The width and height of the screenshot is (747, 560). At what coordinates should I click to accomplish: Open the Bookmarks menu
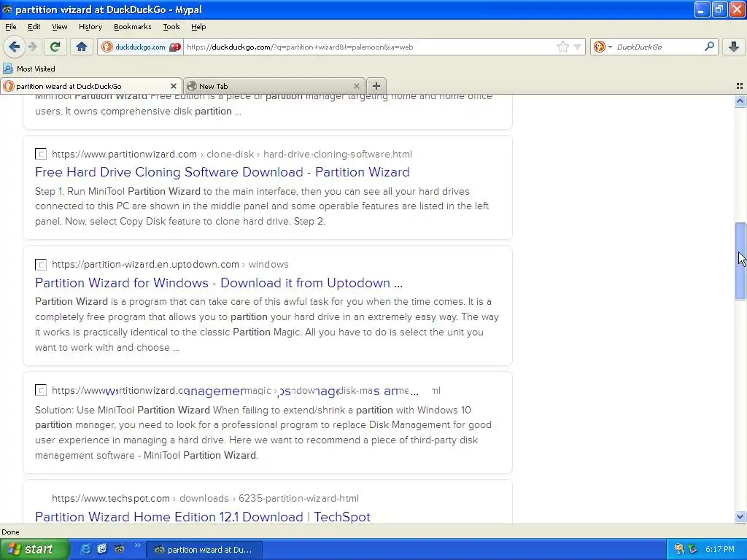(x=133, y=27)
